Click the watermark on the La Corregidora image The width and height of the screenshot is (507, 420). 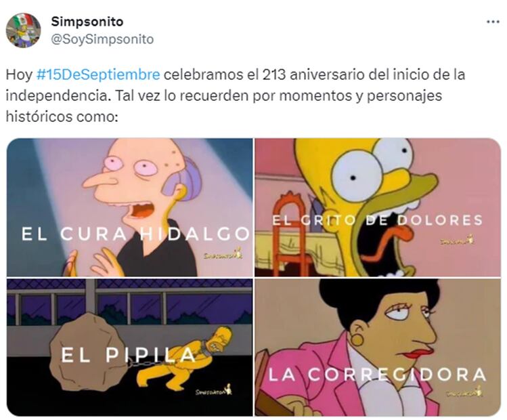[464, 392]
